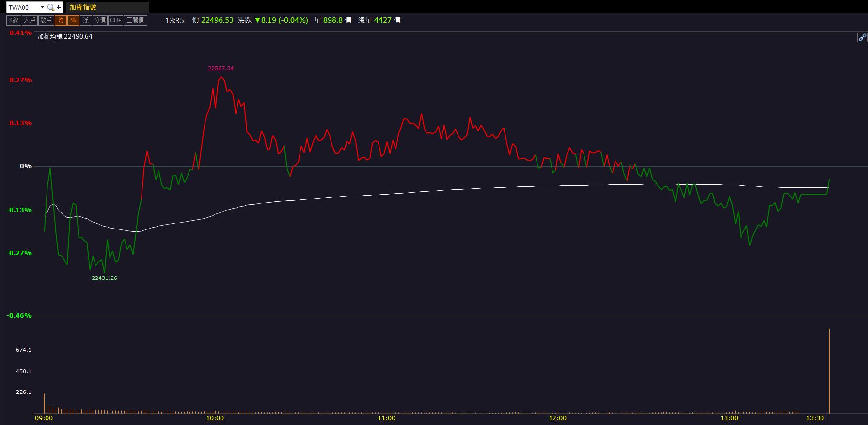
Task: Click the 13:30 time axis label
Action: click(x=815, y=418)
